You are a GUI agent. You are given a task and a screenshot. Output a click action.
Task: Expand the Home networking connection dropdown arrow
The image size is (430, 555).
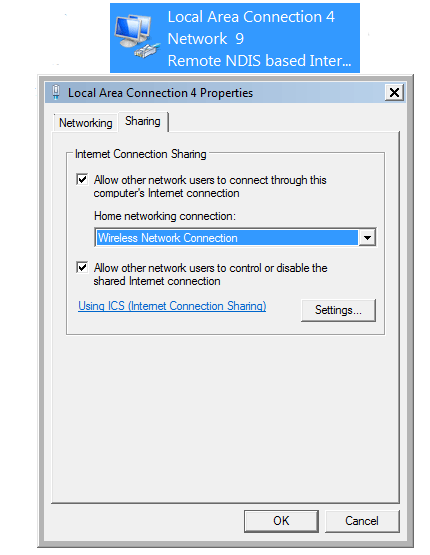click(x=367, y=238)
